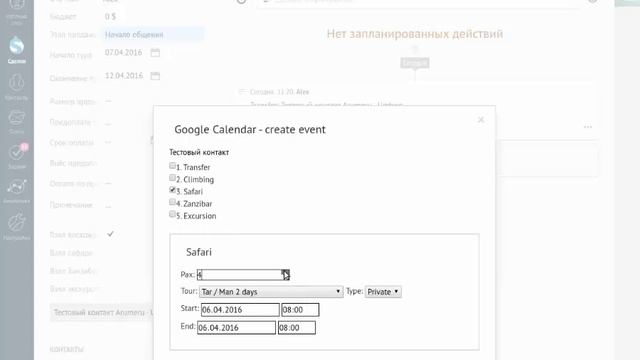Open the tasks icon with notification badge
Screen dimensions: 640x360
click(x=17, y=156)
